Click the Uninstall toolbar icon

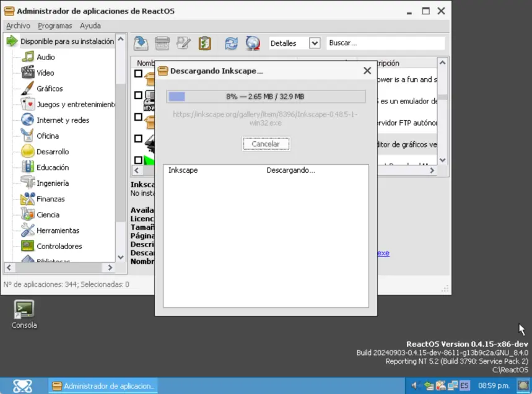(162, 43)
